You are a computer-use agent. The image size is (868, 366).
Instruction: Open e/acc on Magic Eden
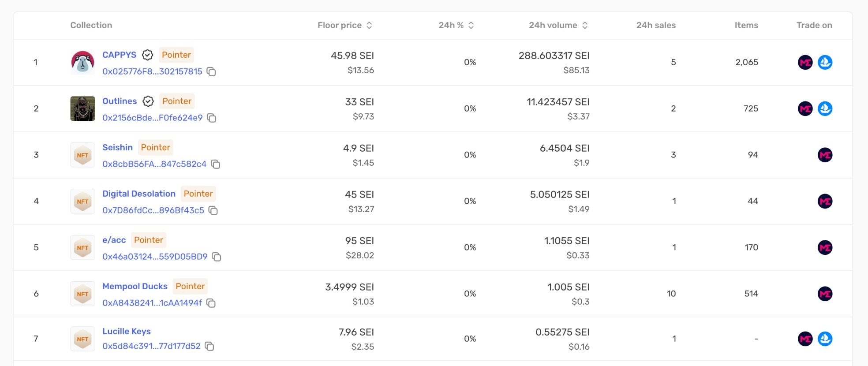coord(825,247)
